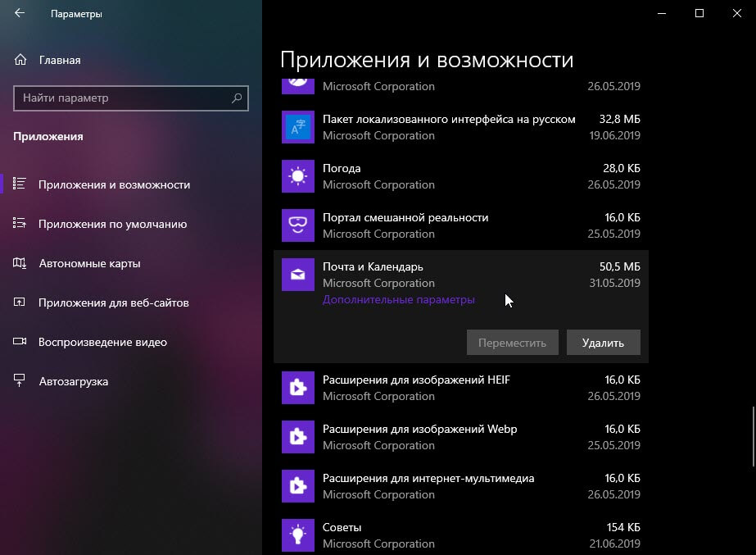
Task: Click the 154 КБ size value
Action: (x=623, y=527)
